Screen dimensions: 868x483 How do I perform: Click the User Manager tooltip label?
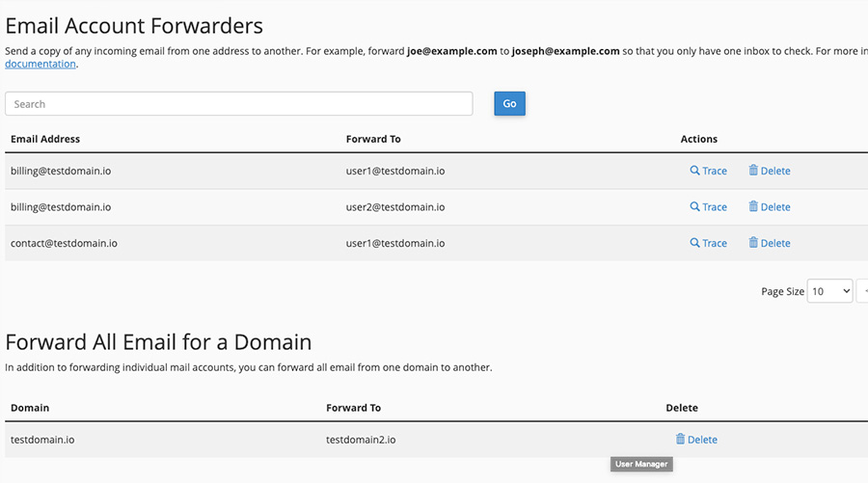[641, 465]
